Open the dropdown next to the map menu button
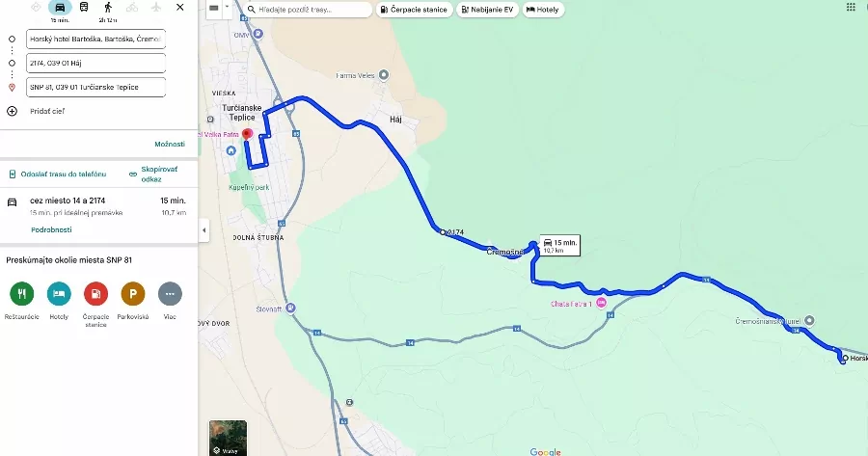 (x=227, y=9)
